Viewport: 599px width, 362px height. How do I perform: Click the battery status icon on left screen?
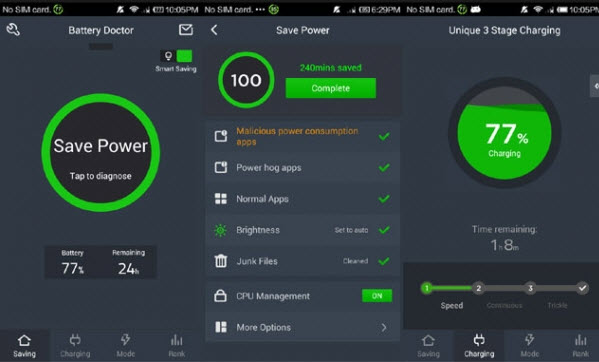coord(158,10)
